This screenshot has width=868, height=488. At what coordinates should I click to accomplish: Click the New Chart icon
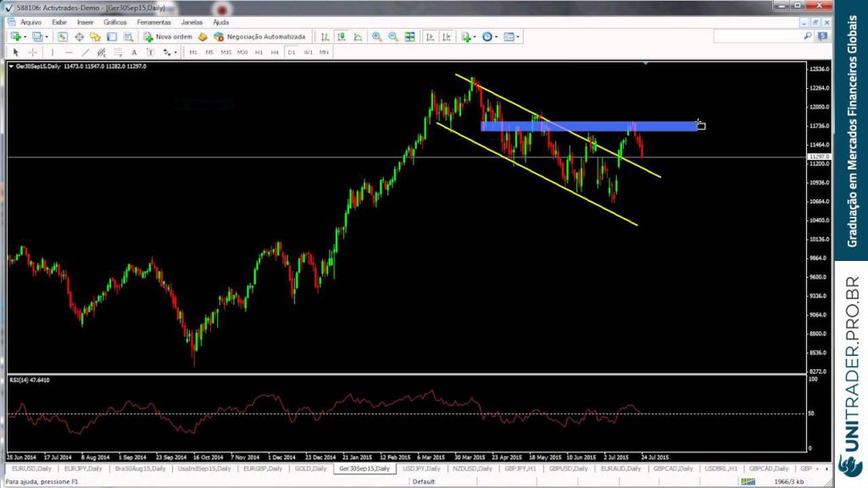[15, 36]
